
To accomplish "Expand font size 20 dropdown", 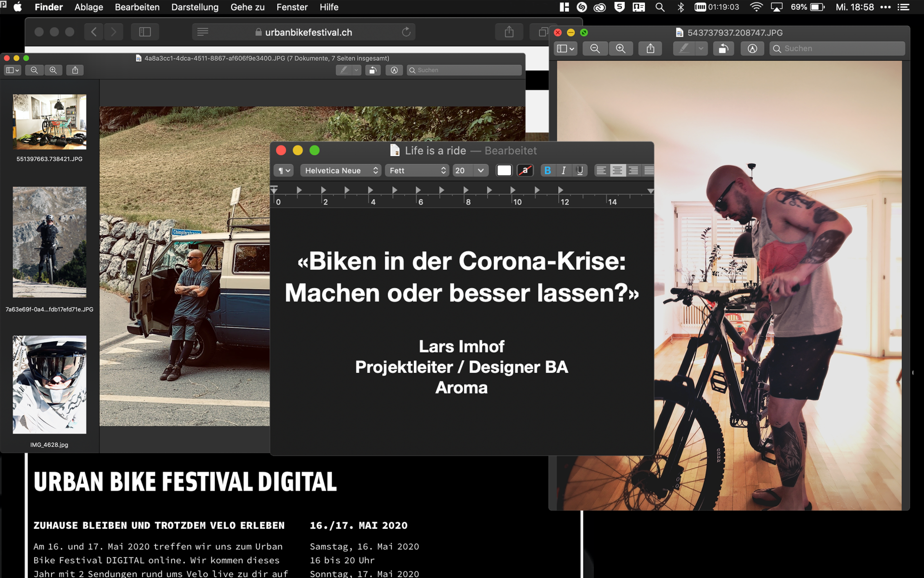I will (x=480, y=171).
